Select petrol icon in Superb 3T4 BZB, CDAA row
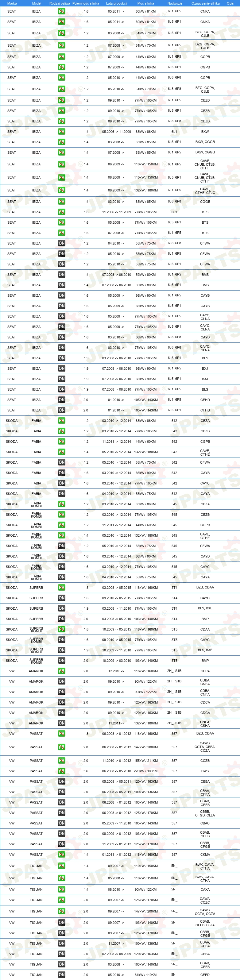Viewport: 240px width, 980px height. [x=61, y=587]
